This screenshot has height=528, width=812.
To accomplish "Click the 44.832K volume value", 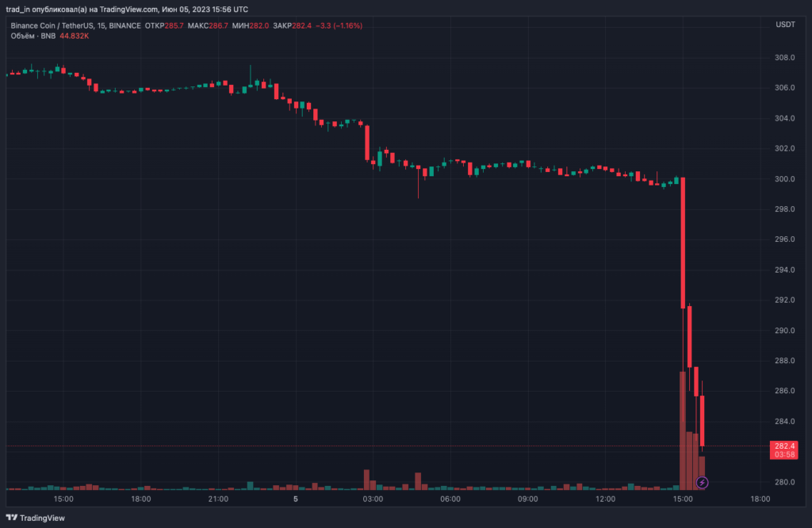I will click(72, 36).
